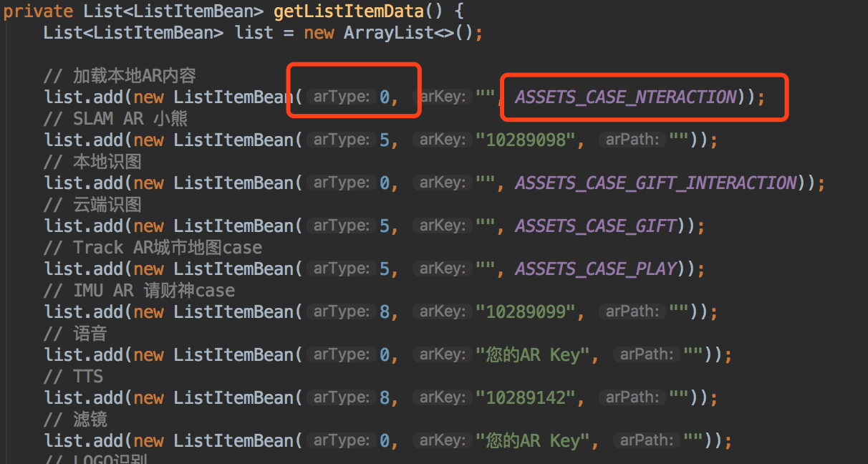Click the arType hint in the red box
Screen dimensions: 868x464
[x=341, y=97]
